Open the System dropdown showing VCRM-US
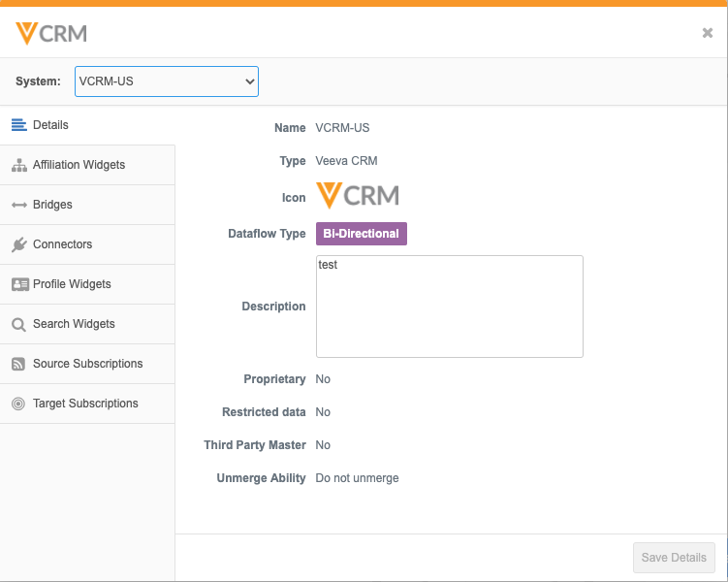This screenshot has height=582, width=728. tap(166, 81)
